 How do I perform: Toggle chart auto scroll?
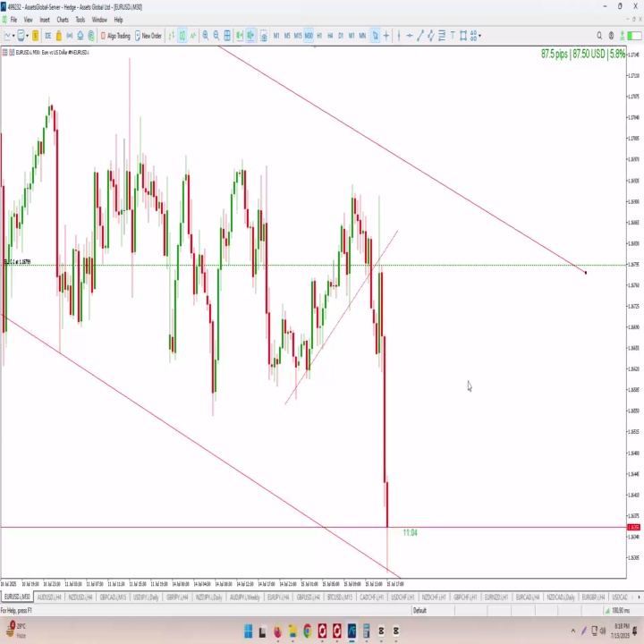(x=240, y=36)
